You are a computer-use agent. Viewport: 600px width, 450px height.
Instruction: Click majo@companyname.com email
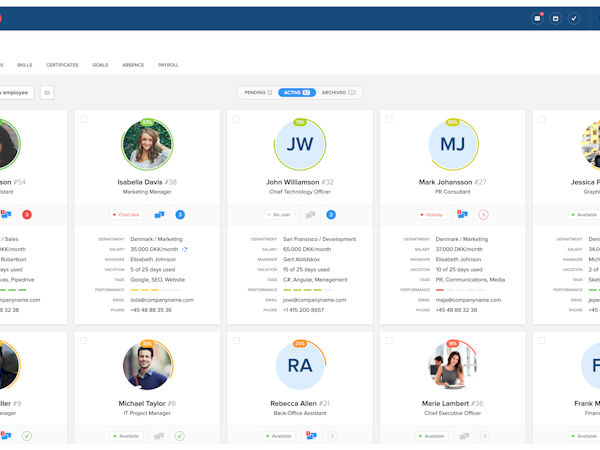coord(468,300)
